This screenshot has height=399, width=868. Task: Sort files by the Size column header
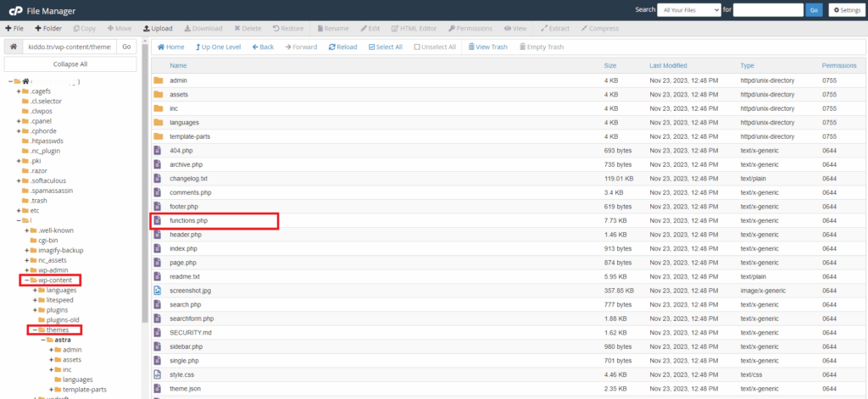tap(610, 65)
